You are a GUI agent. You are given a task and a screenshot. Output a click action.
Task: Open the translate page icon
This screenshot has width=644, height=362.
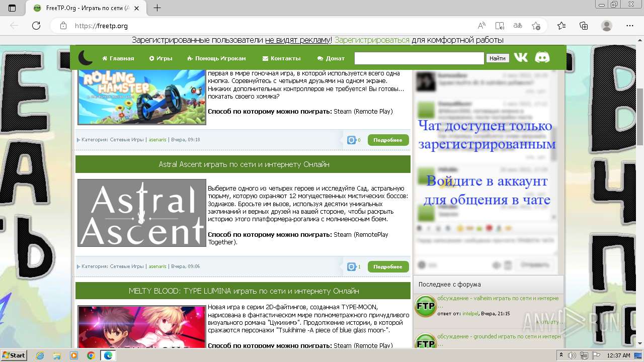pyautogui.click(x=518, y=26)
